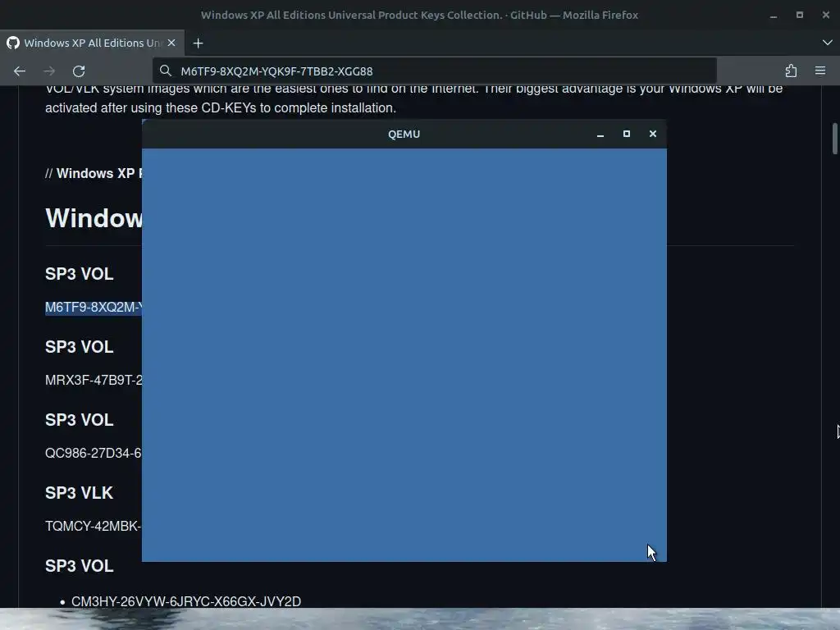Click the search magnifier in the address bar
The width and height of the screenshot is (840, 630).
click(x=166, y=71)
